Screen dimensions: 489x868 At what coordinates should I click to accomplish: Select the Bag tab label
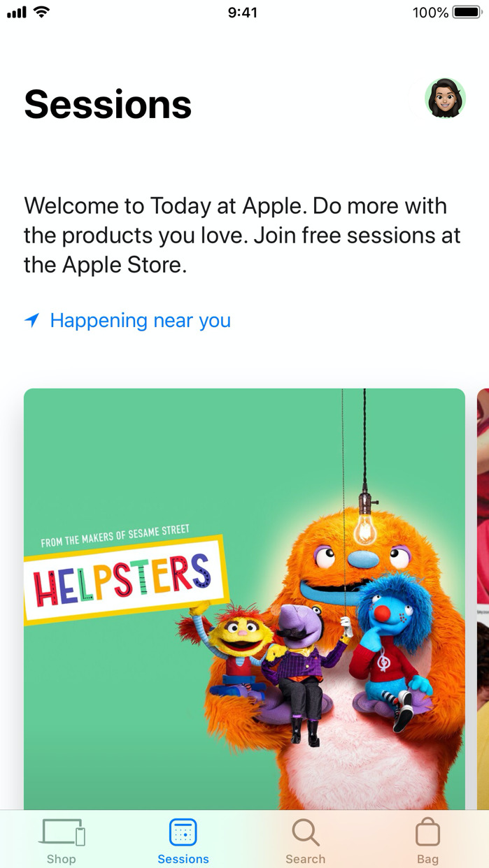[427, 859]
